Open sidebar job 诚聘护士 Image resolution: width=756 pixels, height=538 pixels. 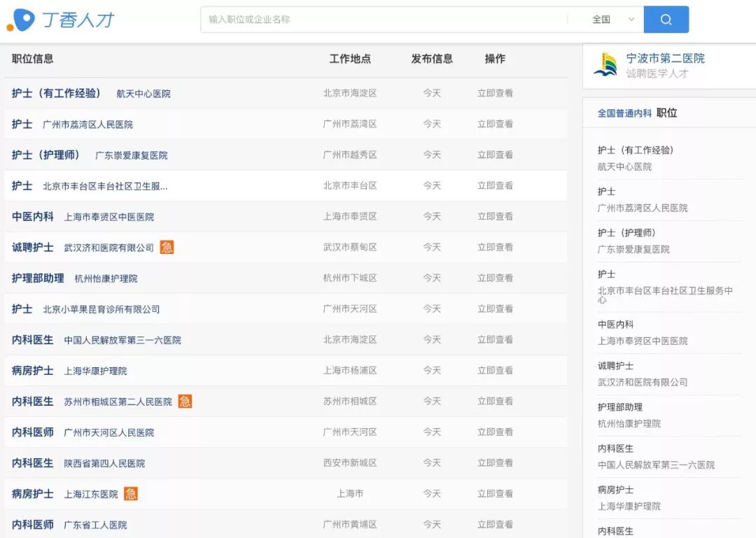(x=616, y=366)
